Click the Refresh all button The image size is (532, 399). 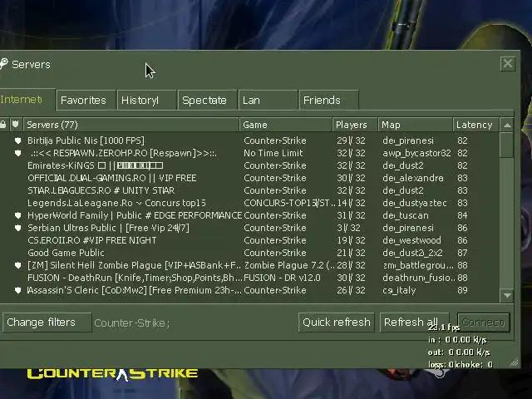pos(414,322)
